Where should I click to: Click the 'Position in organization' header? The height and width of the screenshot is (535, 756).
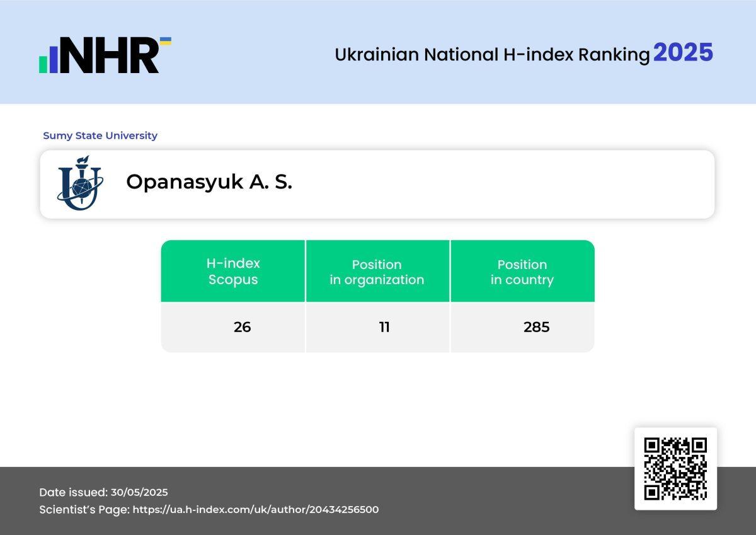click(x=377, y=272)
